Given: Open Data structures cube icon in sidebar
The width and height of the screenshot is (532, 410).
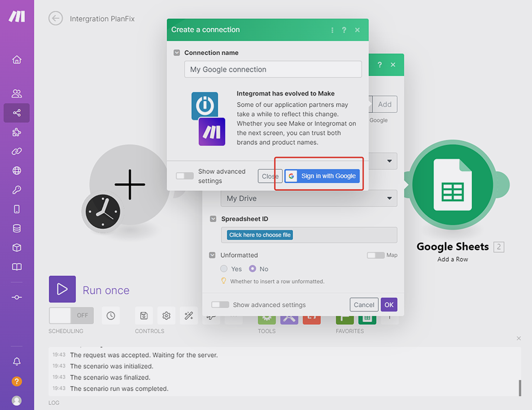Looking at the screenshot, I should coord(17,248).
